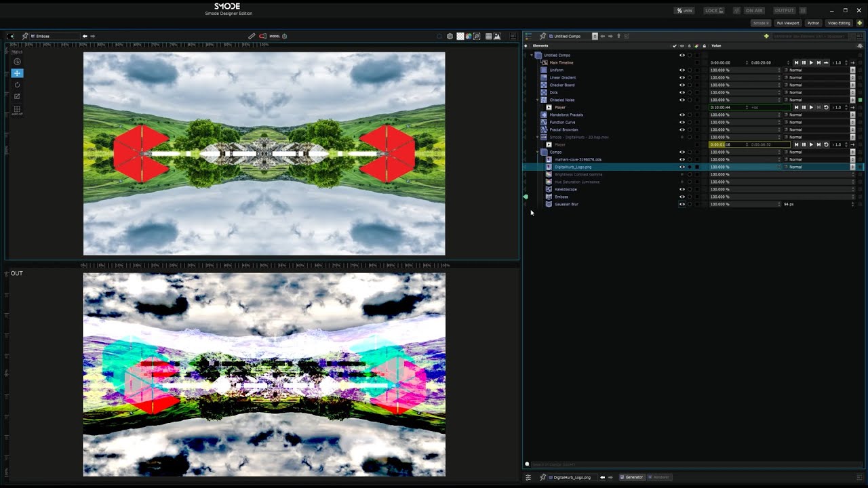Click the image display icon in viewport toolbar

pos(497,36)
